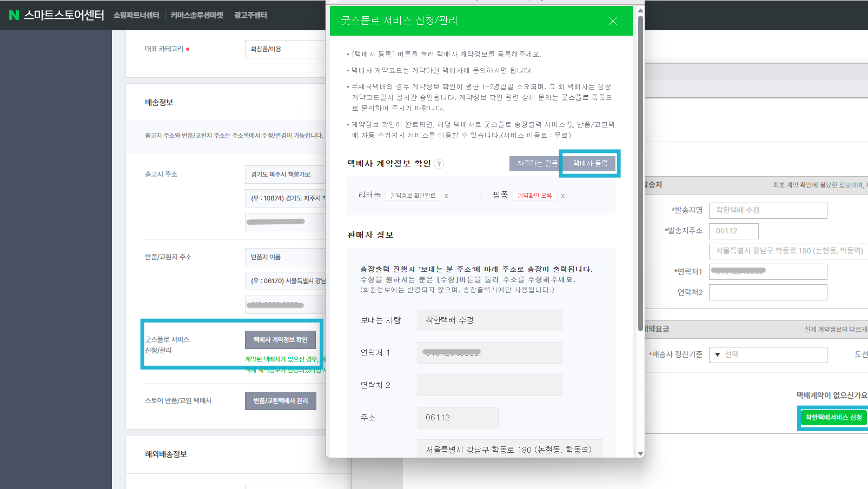Open 쇼핑파트너센터 in the top navigation
This screenshot has height=489, width=868.
[x=136, y=15]
